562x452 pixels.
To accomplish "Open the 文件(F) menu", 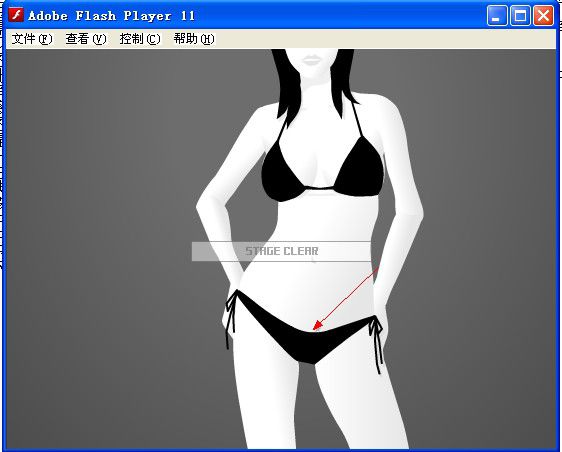I will (x=32, y=39).
